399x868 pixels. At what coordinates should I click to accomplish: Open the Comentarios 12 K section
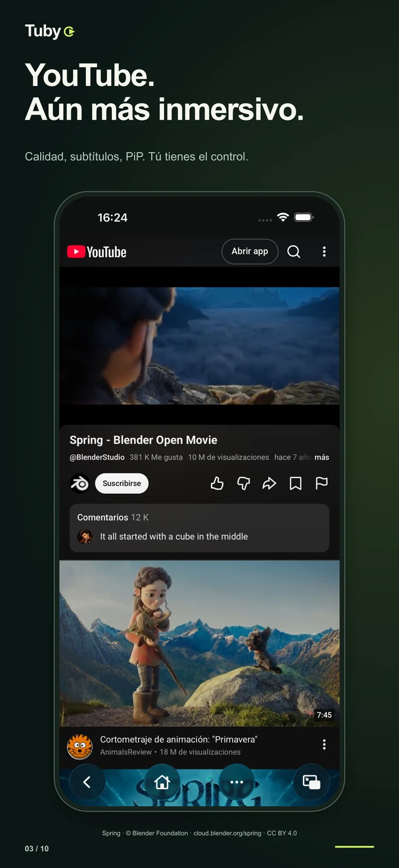(x=199, y=528)
